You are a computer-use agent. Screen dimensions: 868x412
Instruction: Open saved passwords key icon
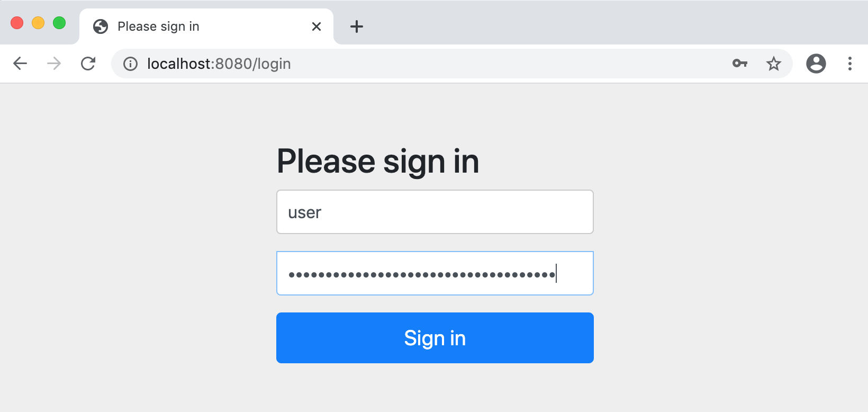(x=740, y=64)
